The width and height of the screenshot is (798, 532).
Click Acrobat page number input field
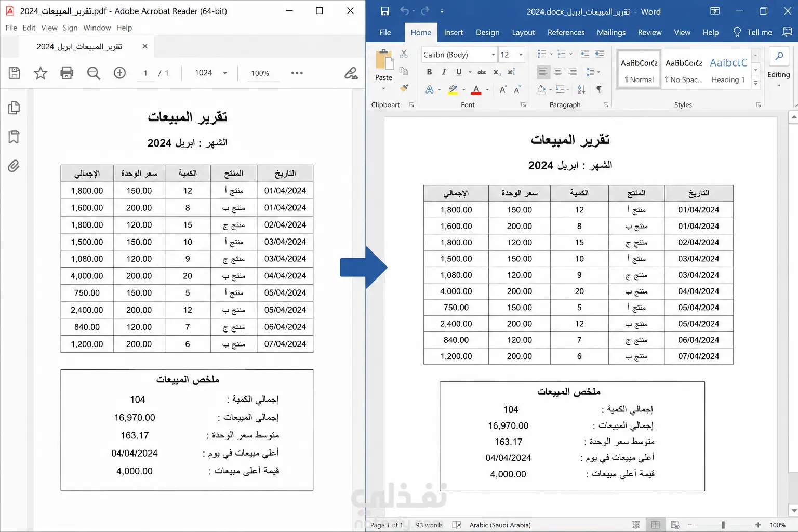coord(145,73)
